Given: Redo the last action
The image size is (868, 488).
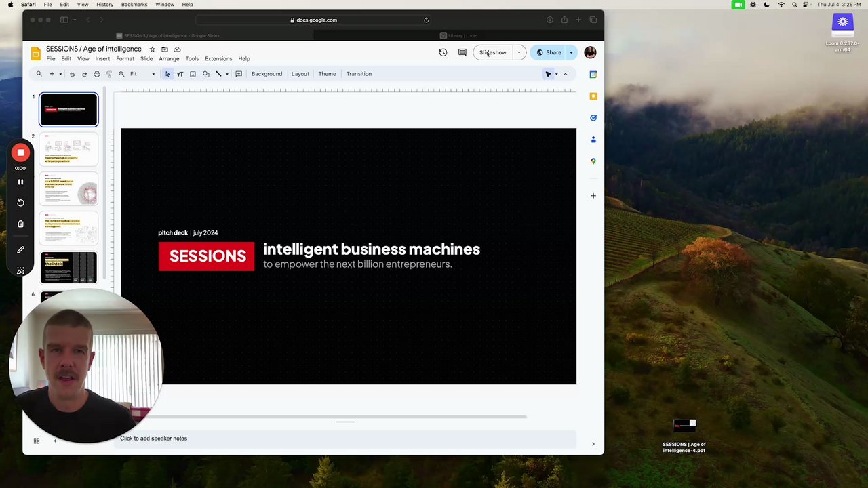Looking at the screenshot, I should tap(84, 74).
